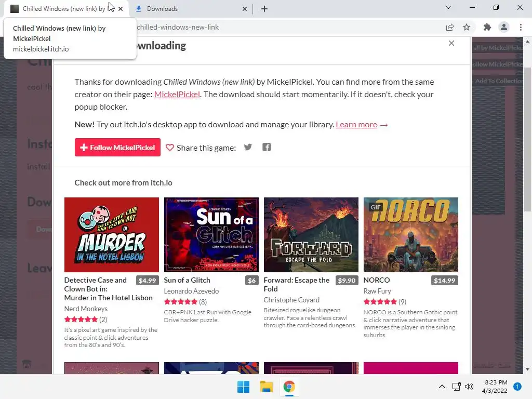The width and height of the screenshot is (532, 399).
Task: Open the Forward: Escape the Fold thumbnail
Action: [x=311, y=235]
